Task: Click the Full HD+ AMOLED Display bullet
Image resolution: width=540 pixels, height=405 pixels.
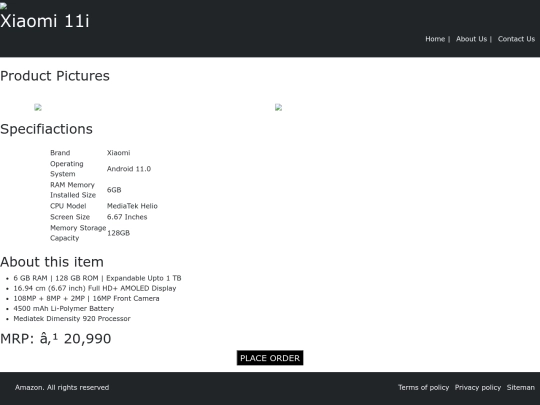Action: 95,288
